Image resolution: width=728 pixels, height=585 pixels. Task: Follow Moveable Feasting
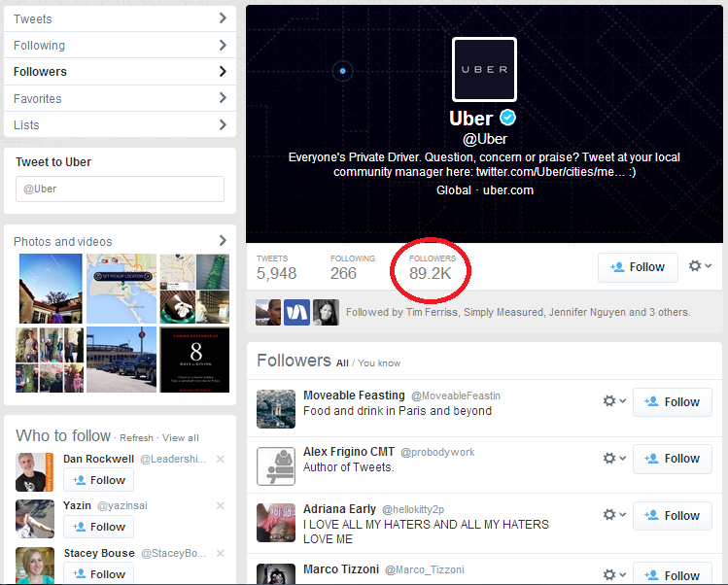coord(673,402)
